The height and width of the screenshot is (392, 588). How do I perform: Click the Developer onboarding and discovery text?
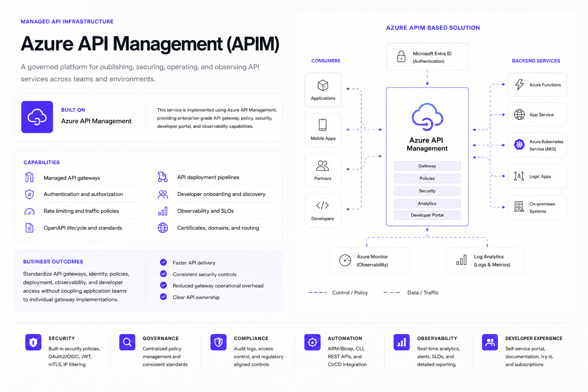pos(221,194)
